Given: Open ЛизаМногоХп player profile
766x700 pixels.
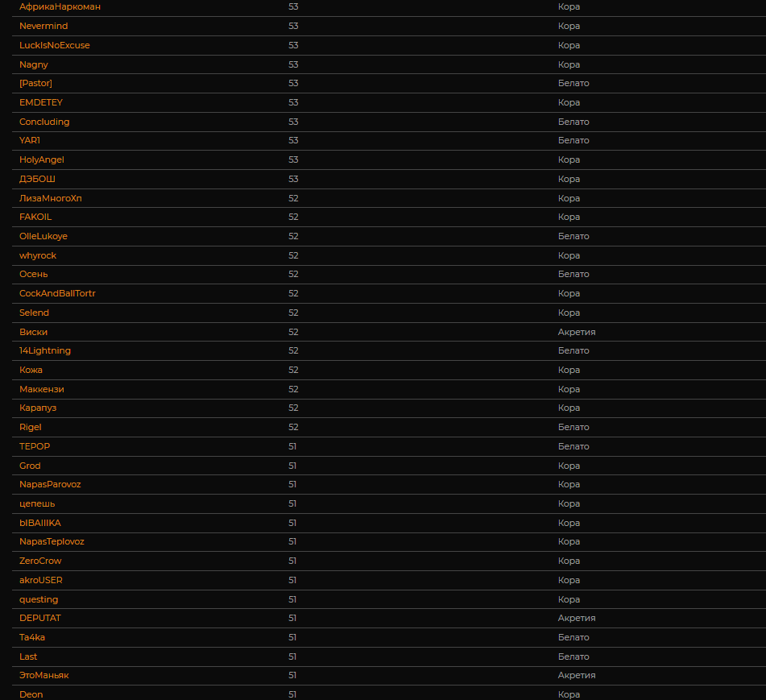Looking at the screenshot, I should pyautogui.click(x=51, y=198).
